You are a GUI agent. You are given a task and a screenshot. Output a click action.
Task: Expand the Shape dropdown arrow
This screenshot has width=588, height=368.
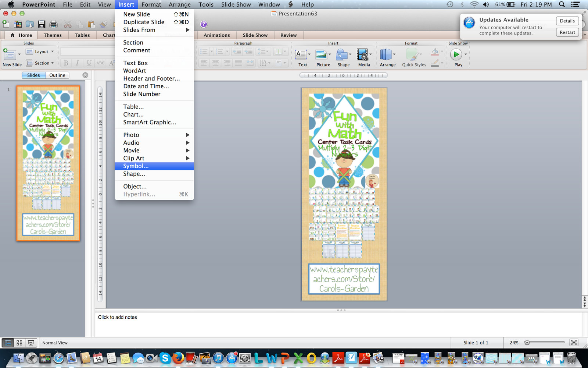pyautogui.click(x=350, y=54)
